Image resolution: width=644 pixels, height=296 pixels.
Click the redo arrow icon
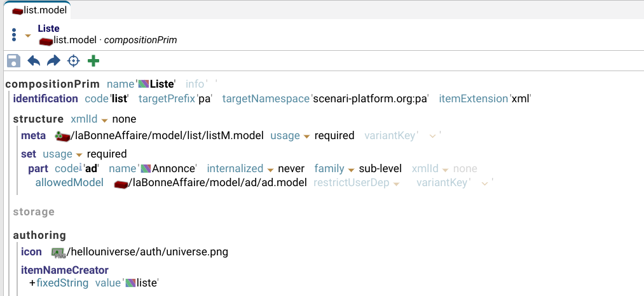53,61
